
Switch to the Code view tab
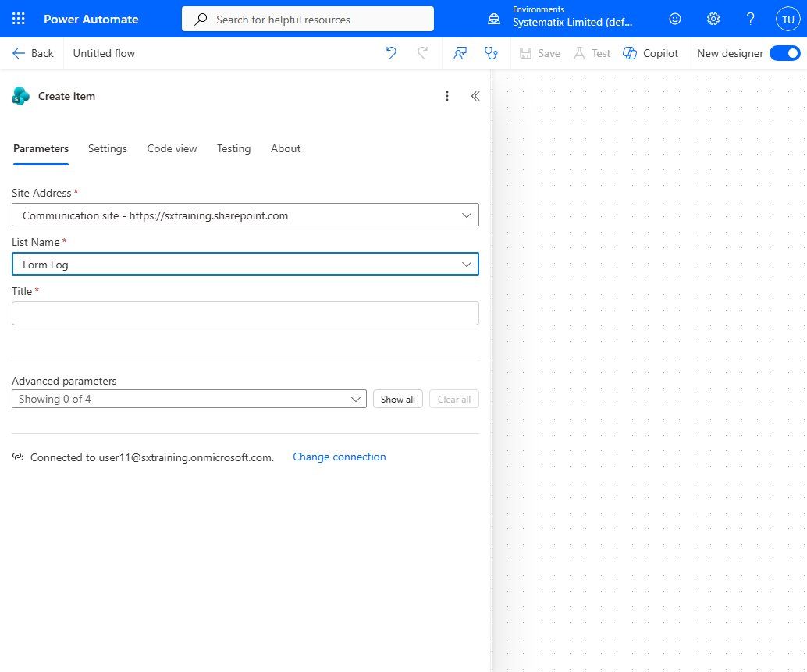click(x=172, y=149)
